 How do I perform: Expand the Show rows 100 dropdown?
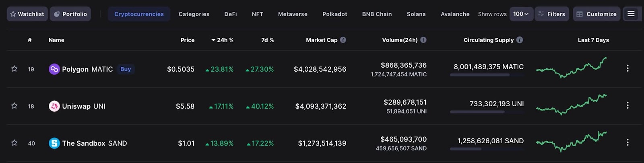coord(521,14)
